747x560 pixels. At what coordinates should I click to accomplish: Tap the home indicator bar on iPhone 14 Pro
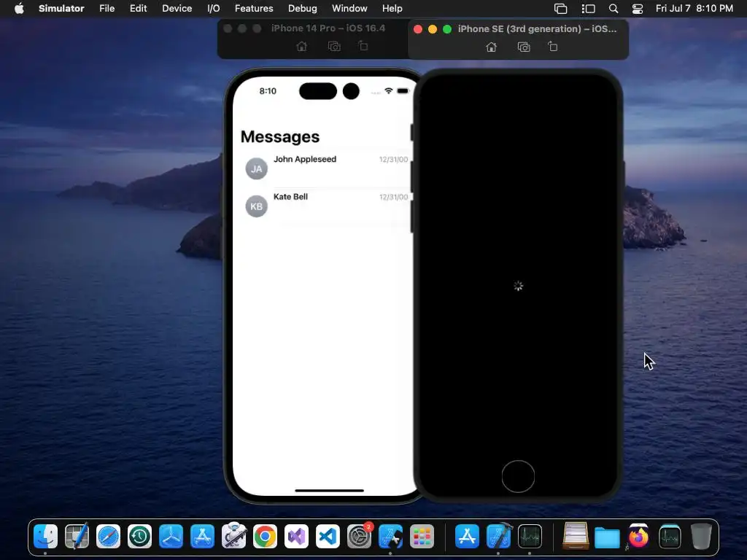[x=329, y=490]
